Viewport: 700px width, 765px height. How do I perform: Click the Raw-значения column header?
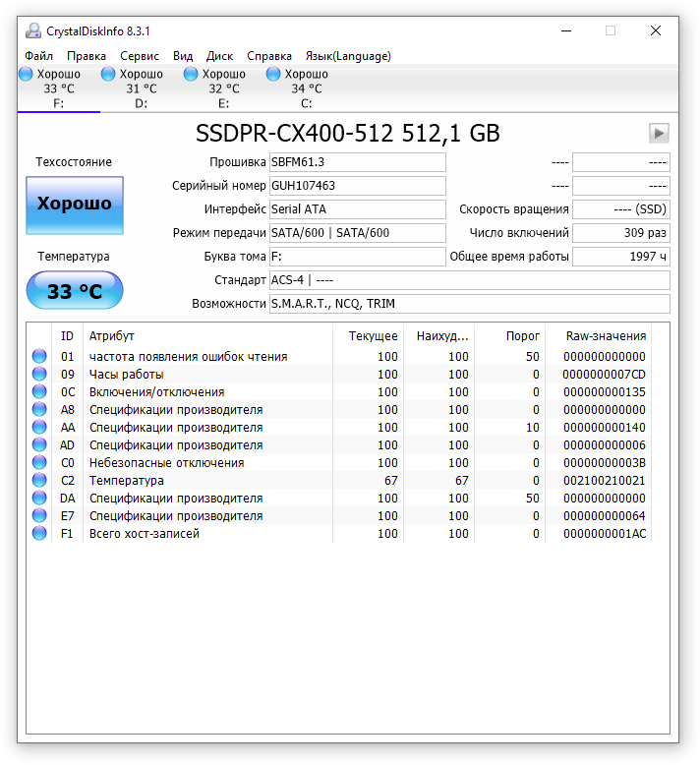[x=598, y=335]
